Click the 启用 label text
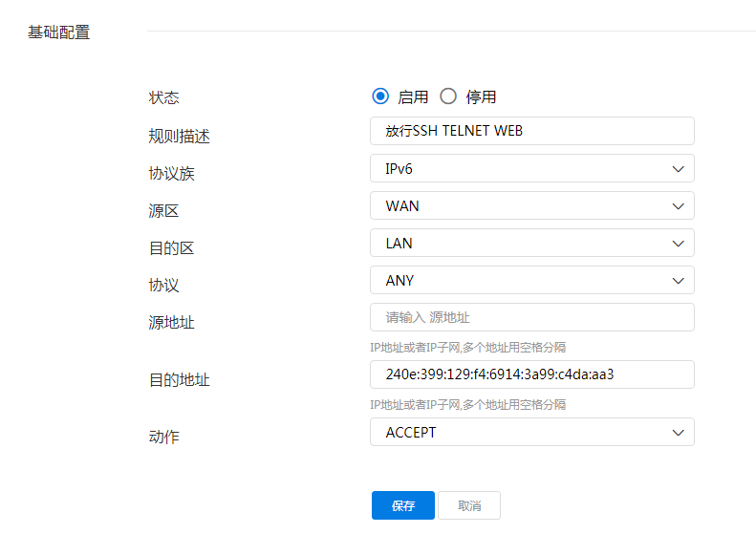This screenshot has height=534, width=756. click(413, 97)
